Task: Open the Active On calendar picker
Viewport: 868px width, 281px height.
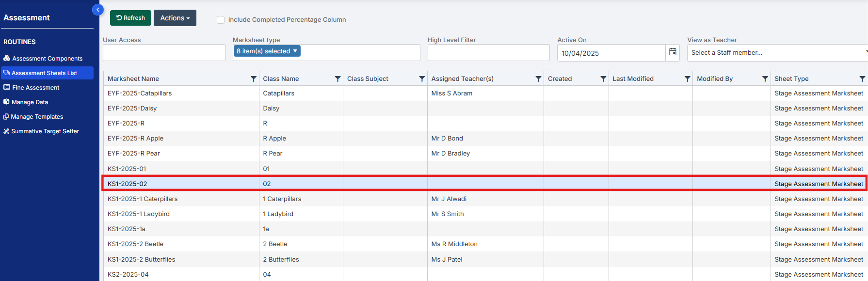Action: (673, 52)
